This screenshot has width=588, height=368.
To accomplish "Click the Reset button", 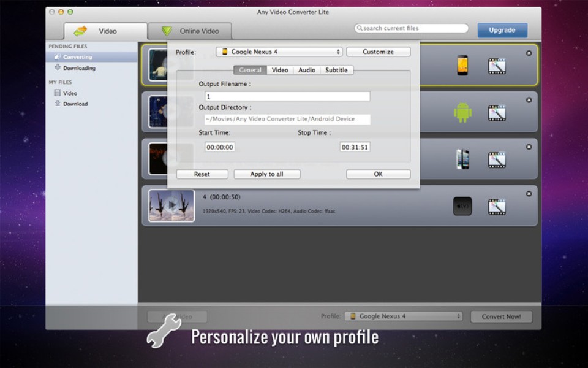I will (x=202, y=174).
